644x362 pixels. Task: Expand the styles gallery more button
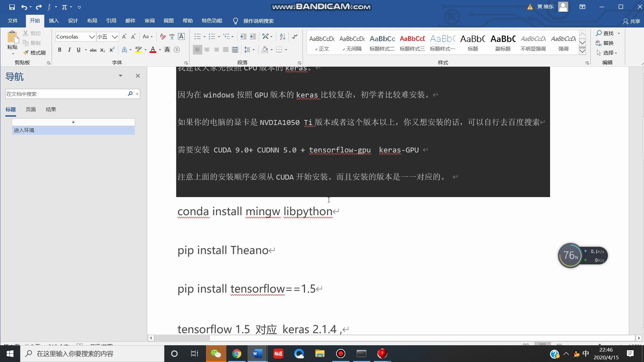[x=583, y=51]
